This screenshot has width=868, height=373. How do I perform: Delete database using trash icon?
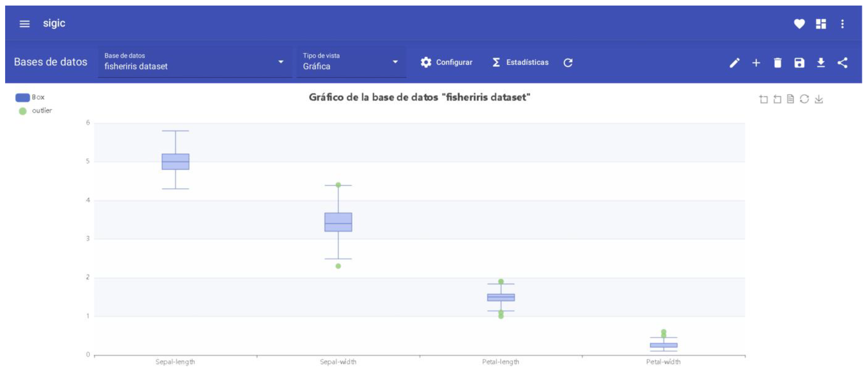[x=777, y=63]
